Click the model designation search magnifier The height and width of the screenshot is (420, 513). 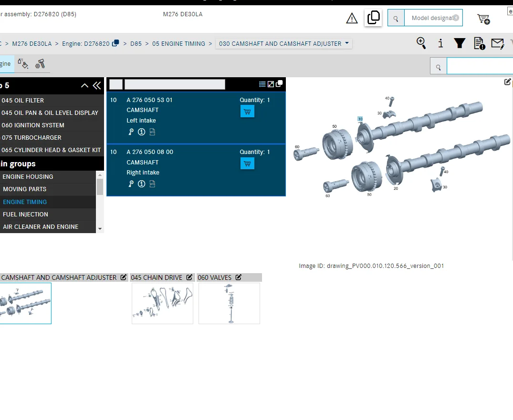(x=396, y=18)
